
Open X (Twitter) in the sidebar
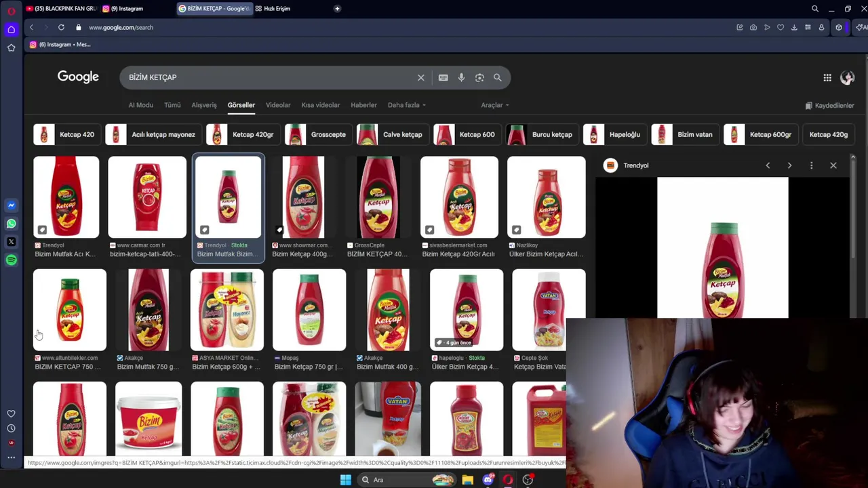tap(11, 241)
